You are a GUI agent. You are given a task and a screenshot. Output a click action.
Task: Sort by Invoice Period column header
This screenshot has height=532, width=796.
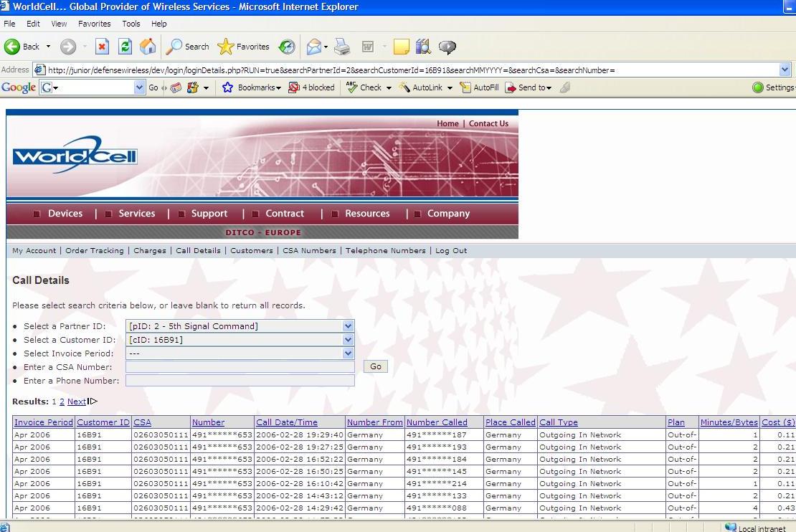pyautogui.click(x=44, y=422)
